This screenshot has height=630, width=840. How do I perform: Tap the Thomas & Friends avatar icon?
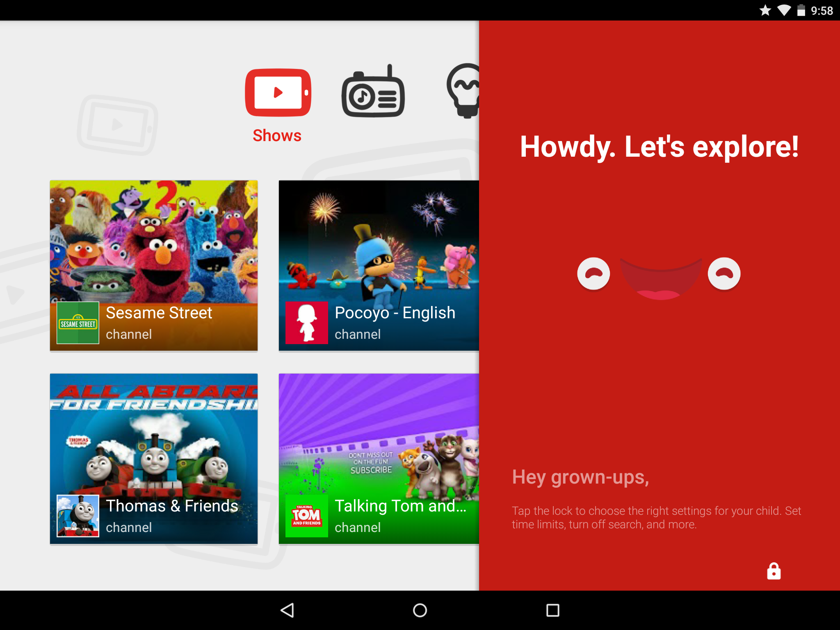coord(78,516)
